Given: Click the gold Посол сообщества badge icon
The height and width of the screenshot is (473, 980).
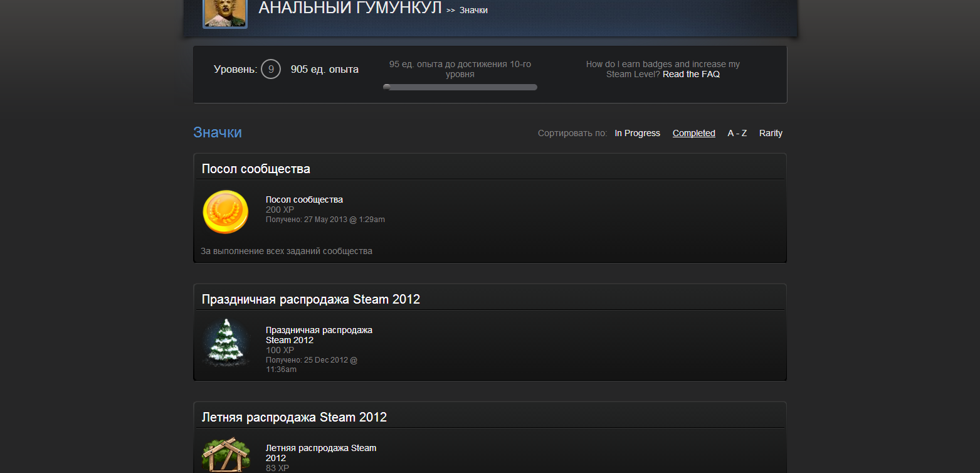Looking at the screenshot, I should (226, 212).
